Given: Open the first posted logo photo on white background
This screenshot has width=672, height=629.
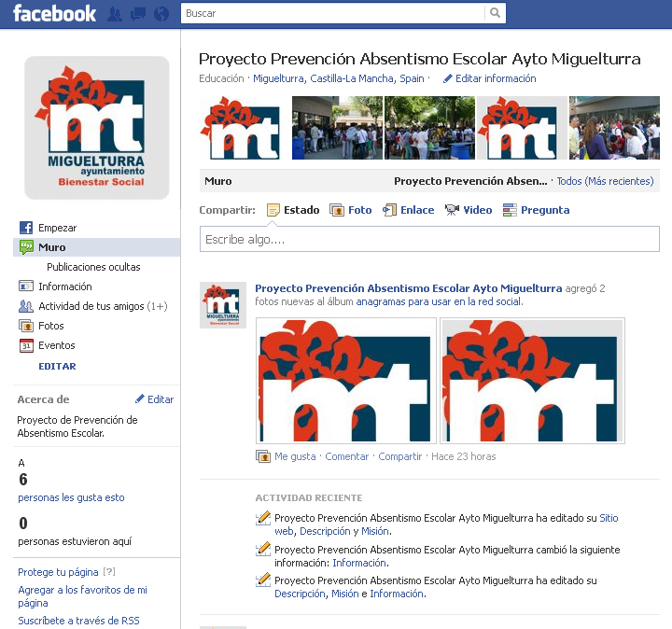Looking at the screenshot, I should coord(346,381).
